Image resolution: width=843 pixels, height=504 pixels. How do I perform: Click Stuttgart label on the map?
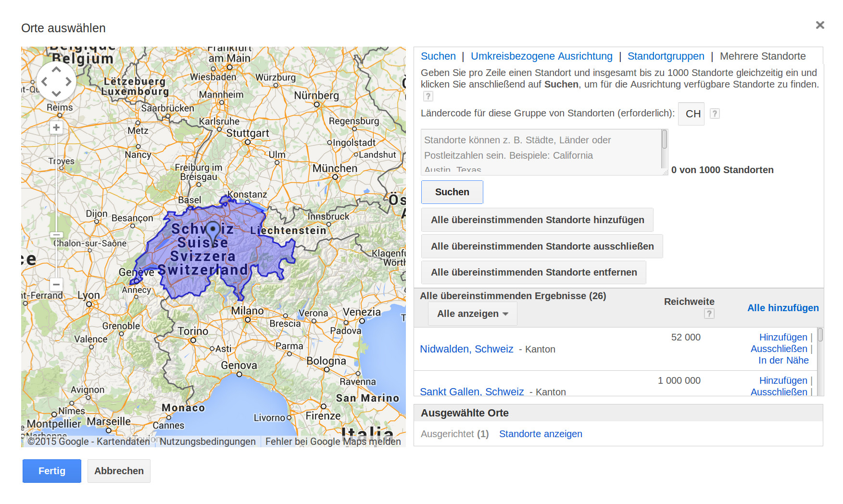tap(248, 133)
